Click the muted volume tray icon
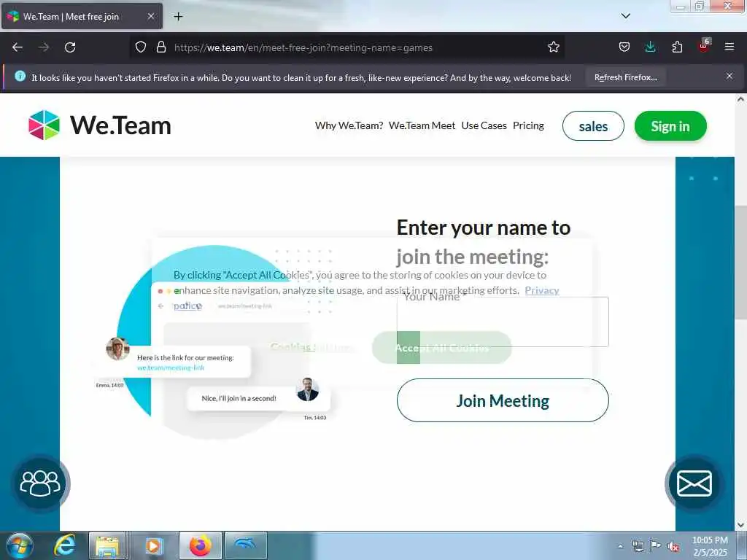 coord(673,546)
